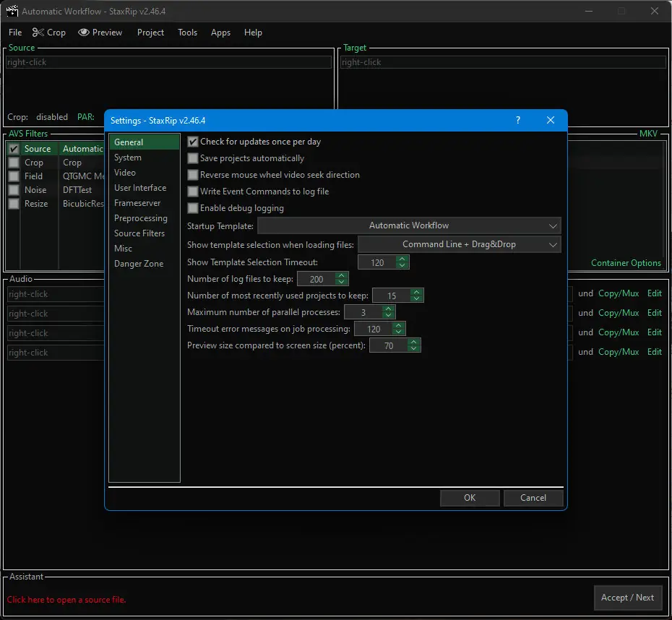
Task: Click Copy/Mux for the second audio track
Action: pyautogui.click(x=619, y=313)
